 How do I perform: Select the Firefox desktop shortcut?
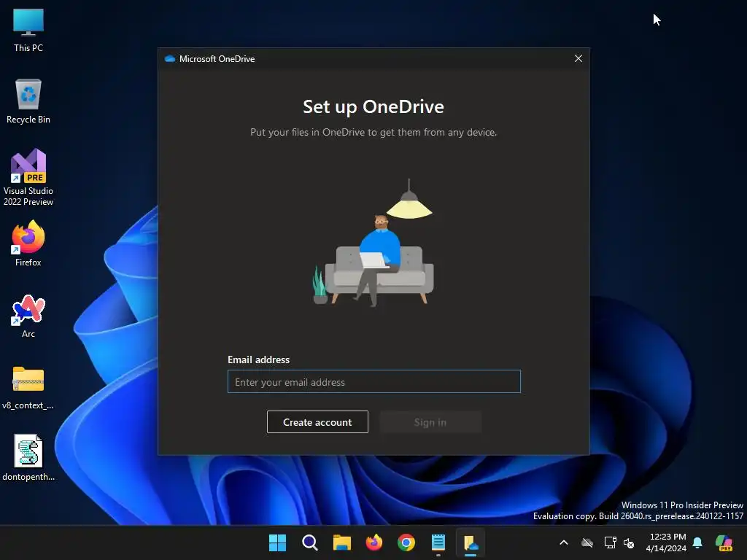[28, 244]
